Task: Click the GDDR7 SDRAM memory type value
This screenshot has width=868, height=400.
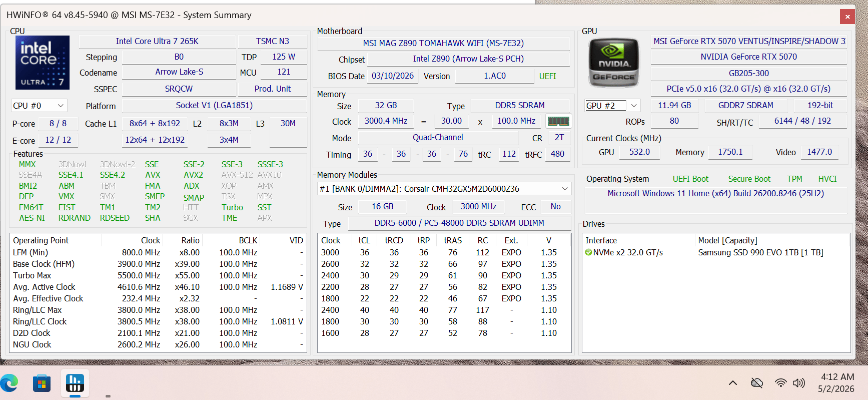Action: tap(746, 106)
